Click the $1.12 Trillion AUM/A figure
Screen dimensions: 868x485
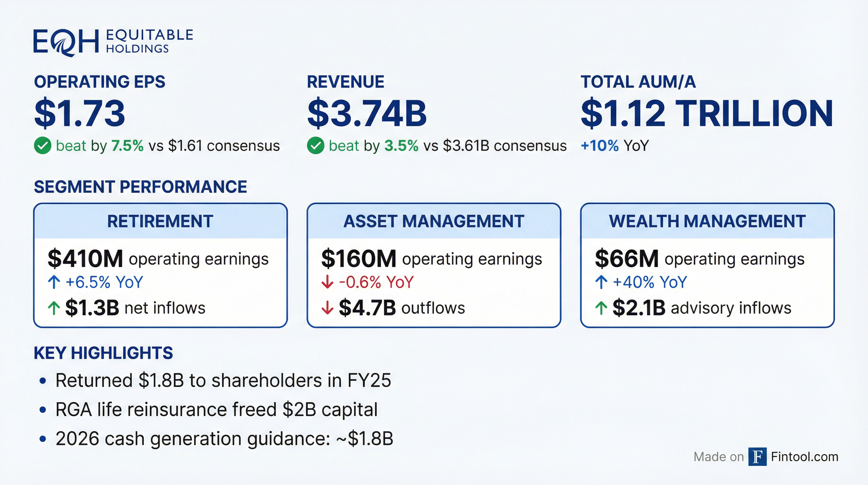707,113
